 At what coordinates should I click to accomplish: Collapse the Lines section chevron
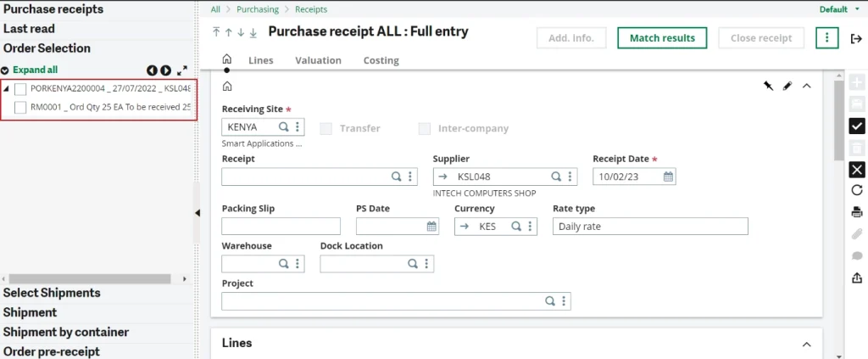805,344
